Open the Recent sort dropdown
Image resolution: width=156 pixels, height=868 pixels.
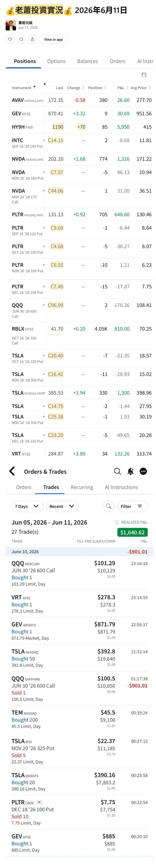(62, 506)
